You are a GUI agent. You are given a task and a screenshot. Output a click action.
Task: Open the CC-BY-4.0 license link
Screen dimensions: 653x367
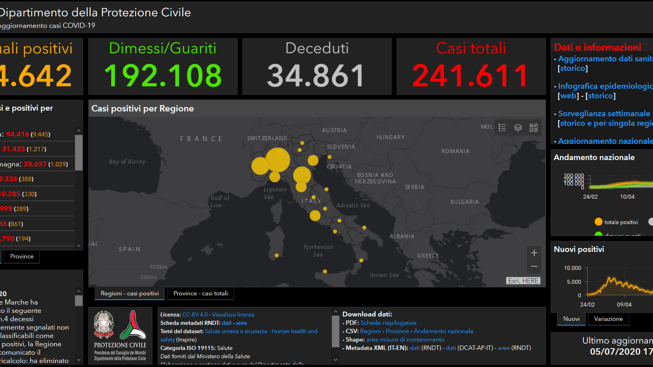[x=194, y=315]
